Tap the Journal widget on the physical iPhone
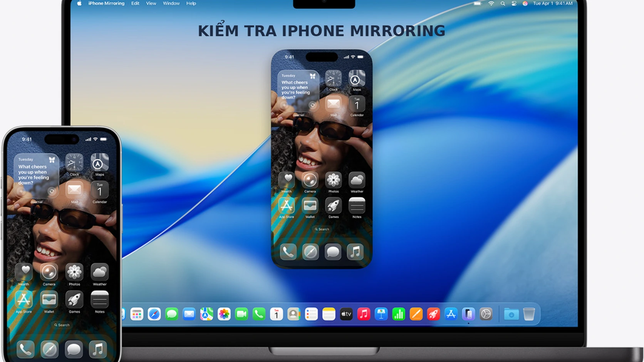 [37, 176]
